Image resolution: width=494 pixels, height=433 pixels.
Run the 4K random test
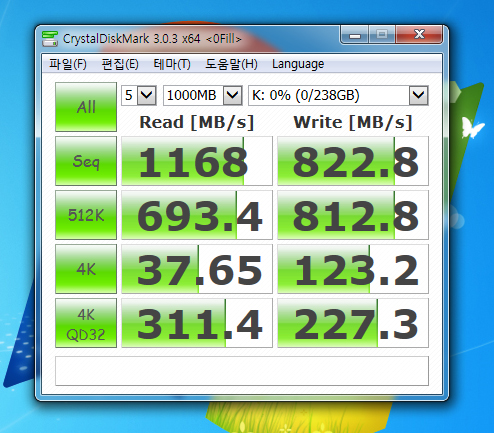(x=86, y=269)
